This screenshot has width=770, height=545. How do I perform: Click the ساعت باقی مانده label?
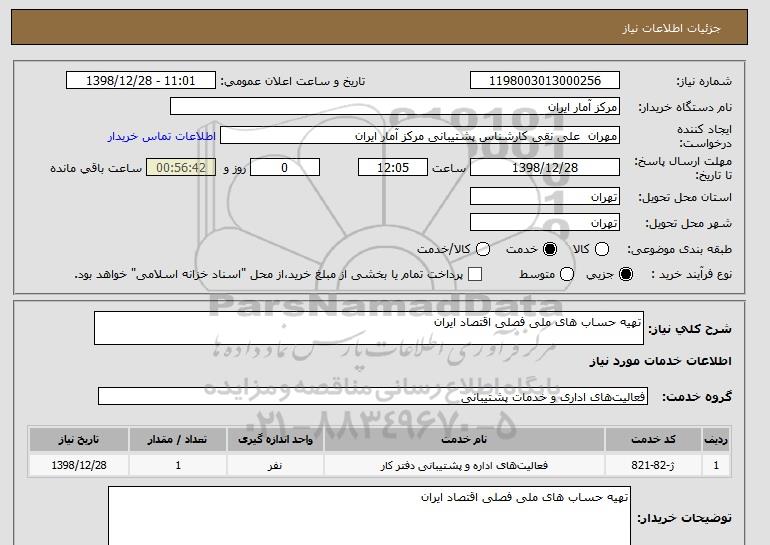pos(96,168)
